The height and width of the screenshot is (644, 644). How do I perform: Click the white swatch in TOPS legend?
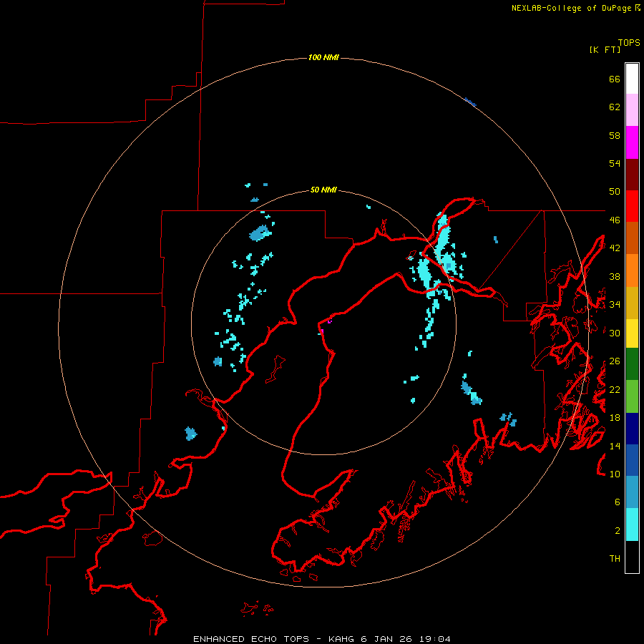click(632, 79)
